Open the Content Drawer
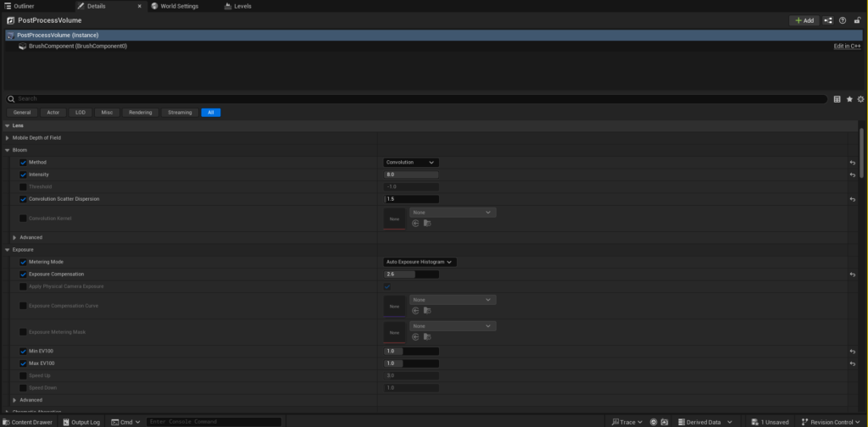Viewport: 868px width, 427px height. (28, 422)
